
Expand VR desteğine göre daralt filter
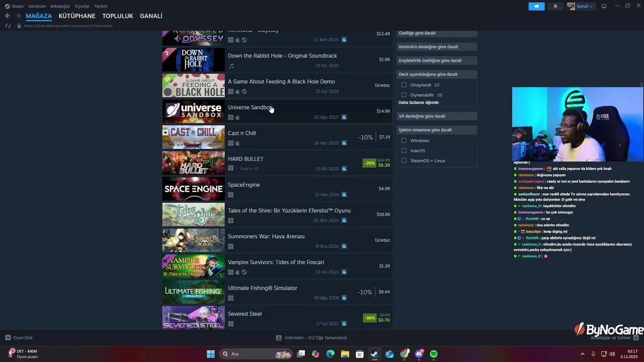coord(437,116)
